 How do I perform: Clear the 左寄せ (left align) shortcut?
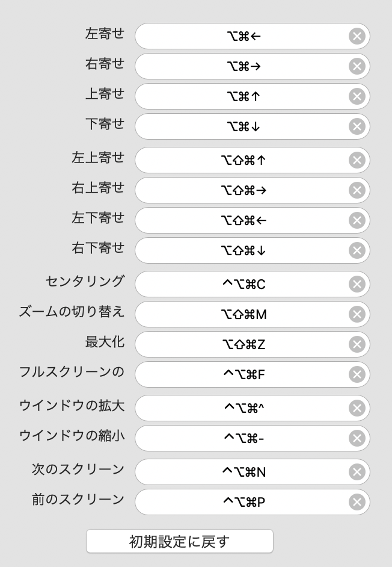coord(357,36)
